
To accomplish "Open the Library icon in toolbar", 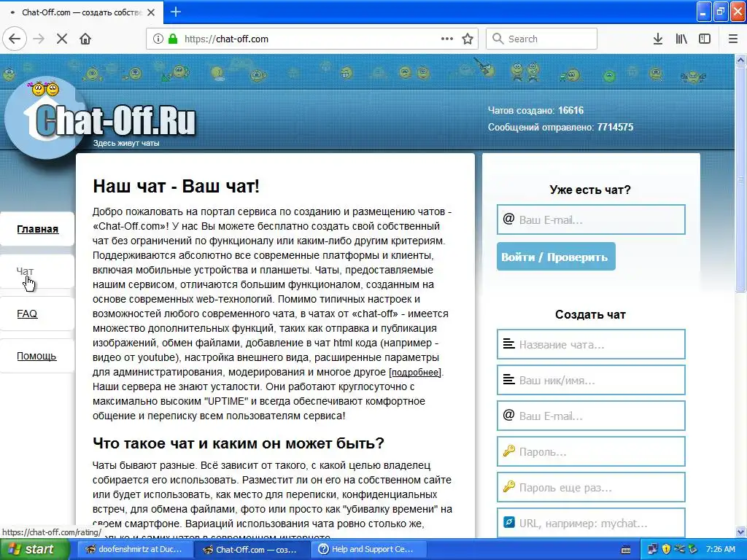I will (x=681, y=39).
